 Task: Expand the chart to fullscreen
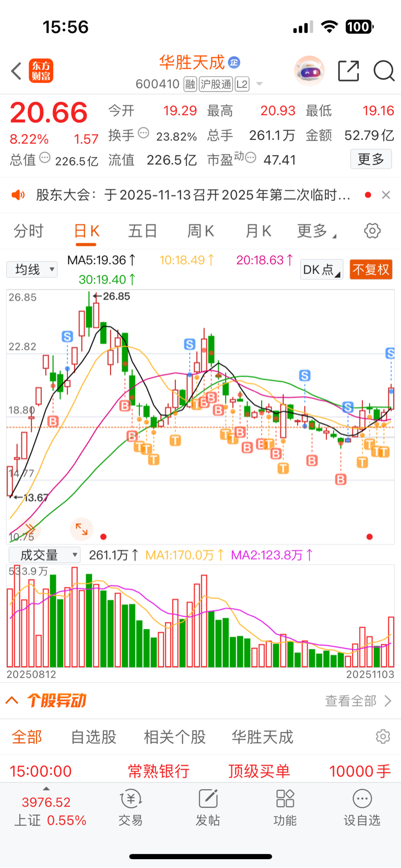coord(81,529)
